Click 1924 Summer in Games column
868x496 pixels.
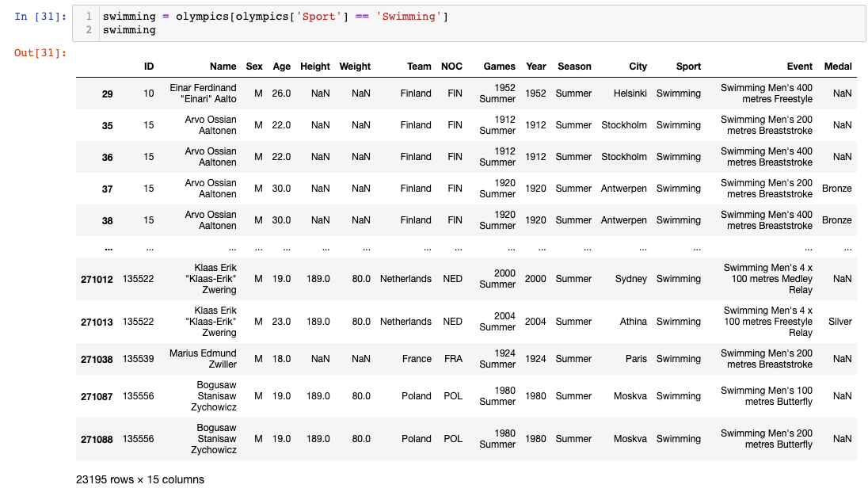click(497, 359)
